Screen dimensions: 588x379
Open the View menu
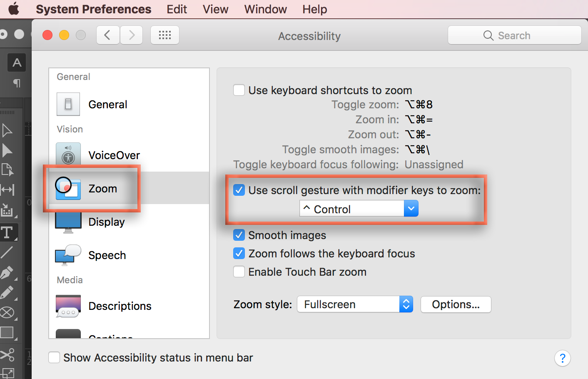pos(215,9)
